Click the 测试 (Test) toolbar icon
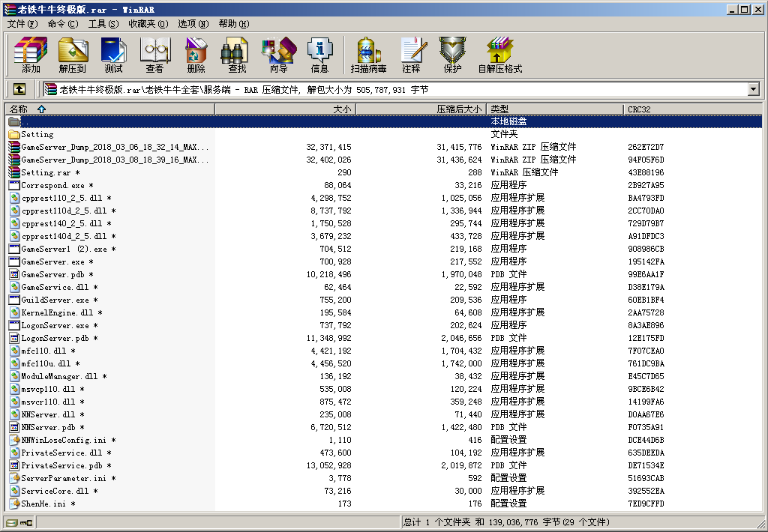 point(113,55)
